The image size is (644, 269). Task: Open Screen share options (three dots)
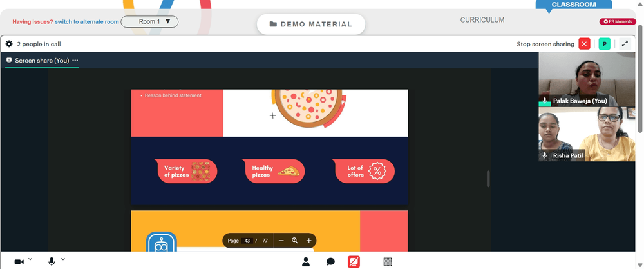click(x=75, y=61)
